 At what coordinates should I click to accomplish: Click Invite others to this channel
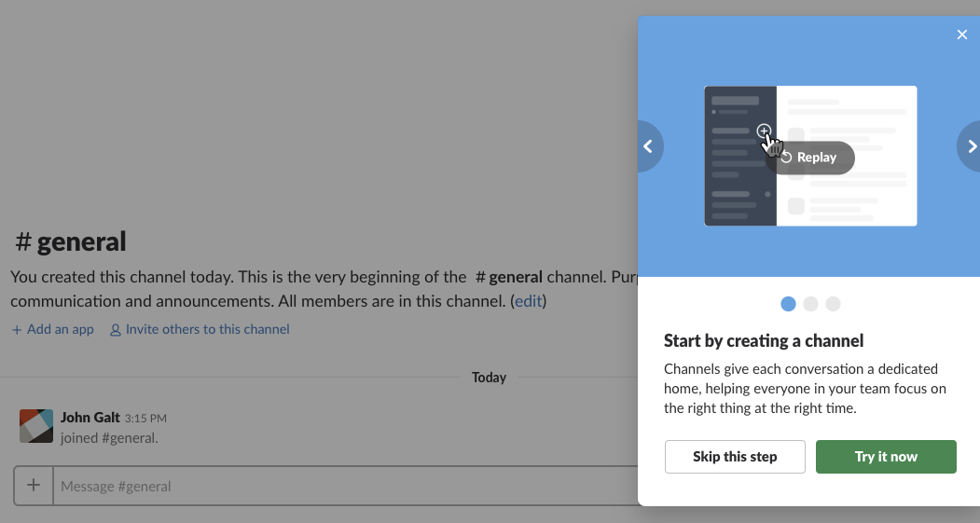(x=200, y=329)
